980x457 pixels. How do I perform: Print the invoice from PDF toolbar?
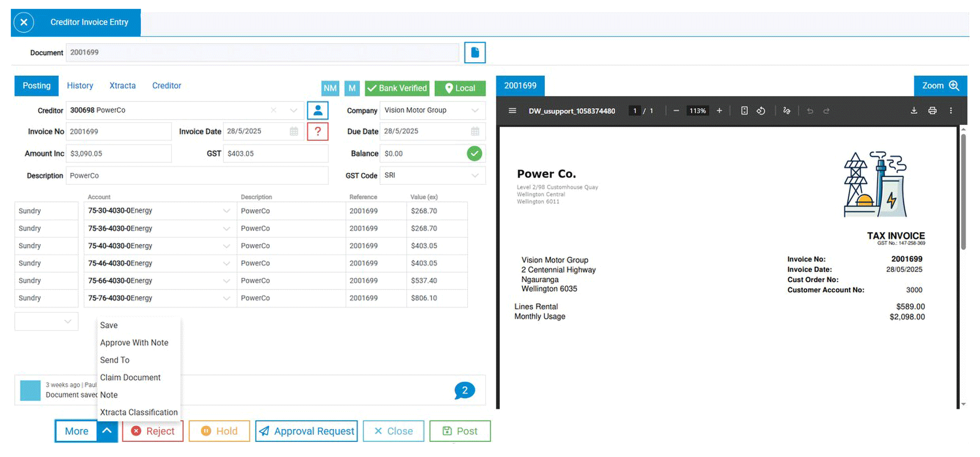(932, 111)
